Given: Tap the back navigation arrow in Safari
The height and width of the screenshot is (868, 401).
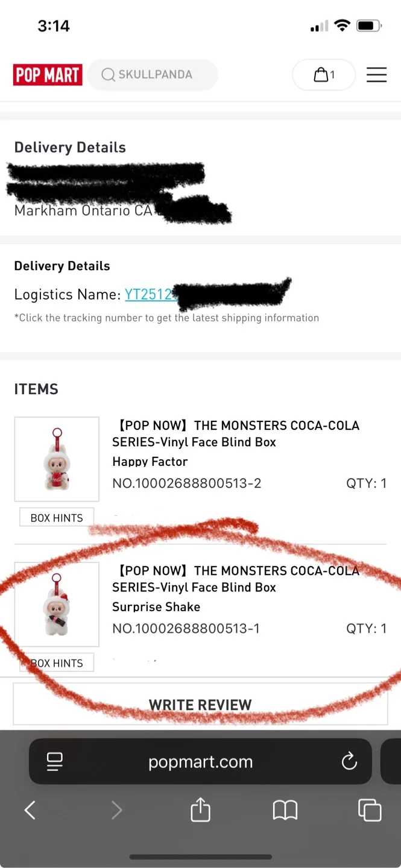Looking at the screenshot, I should 30,810.
